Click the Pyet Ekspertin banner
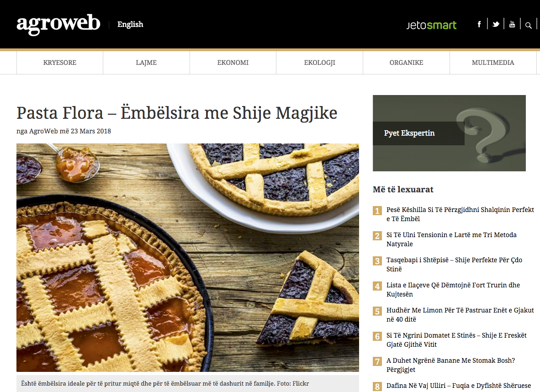The image size is (540, 392). [x=449, y=133]
